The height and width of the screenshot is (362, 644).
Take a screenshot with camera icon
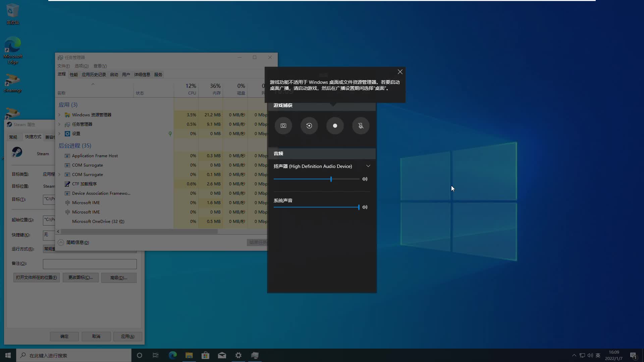(x=283, y=126)
